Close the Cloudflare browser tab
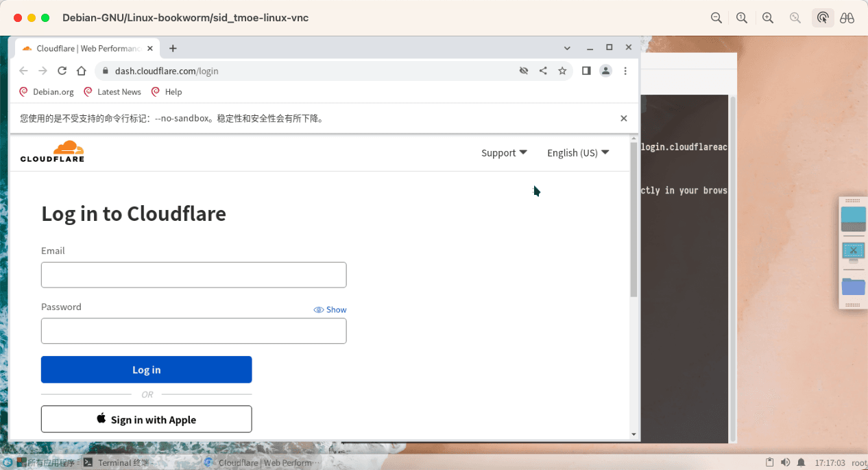Image resolution: width=868 pixels, height=470 pixels. [x=150, y=48]
